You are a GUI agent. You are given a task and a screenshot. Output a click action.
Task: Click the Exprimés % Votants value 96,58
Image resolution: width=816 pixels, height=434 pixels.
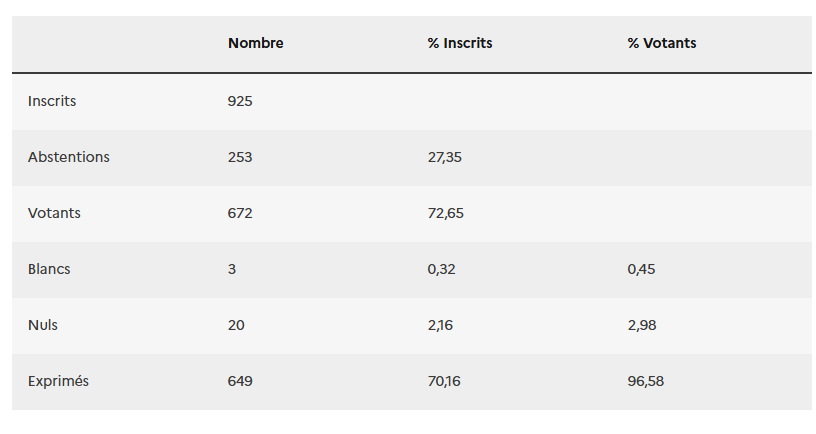(x=646, y=381)
